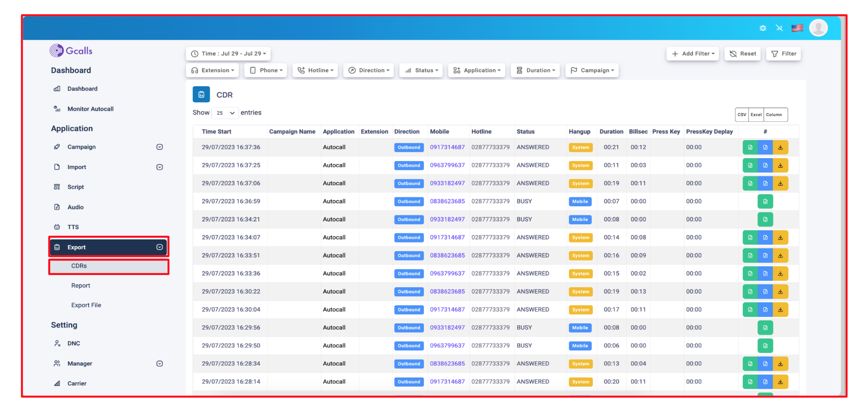
Task: Click the blue CDR clipboard icon
Action: tap(201, 95)
